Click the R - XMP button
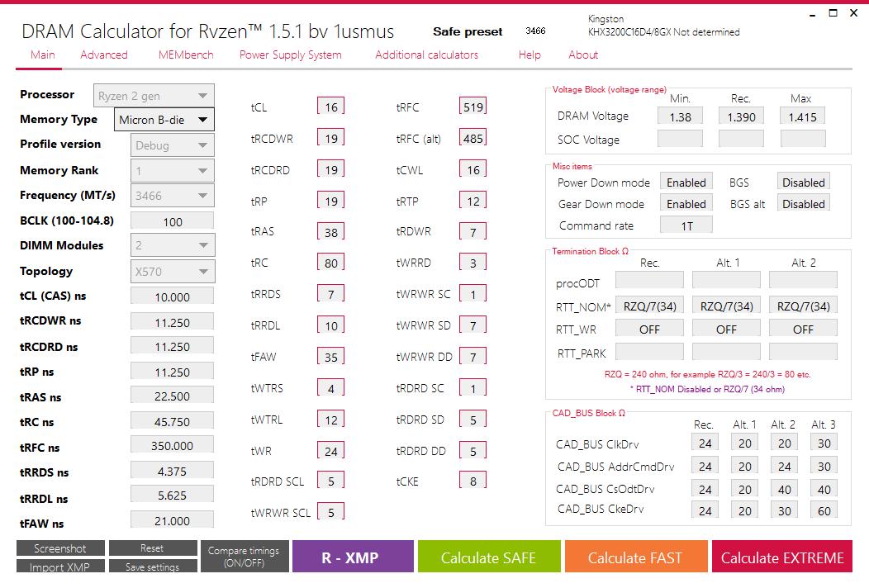 click(x=350, y=557)
